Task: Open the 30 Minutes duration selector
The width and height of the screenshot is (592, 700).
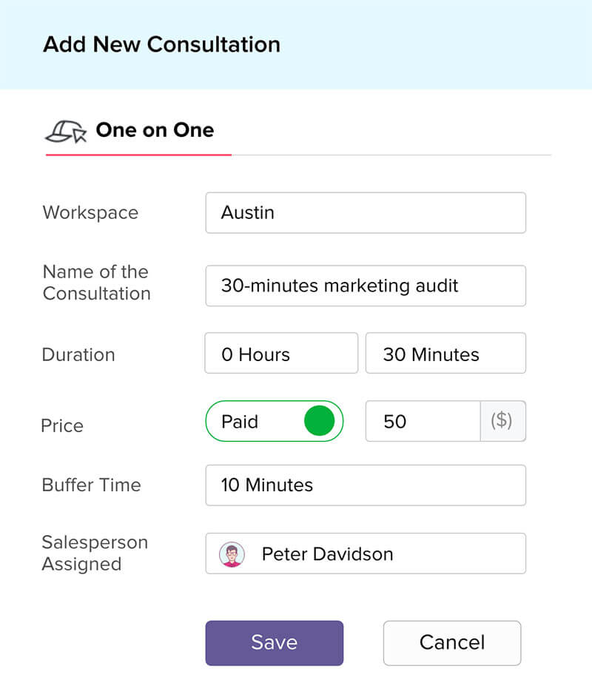Action: pos(445,354)
